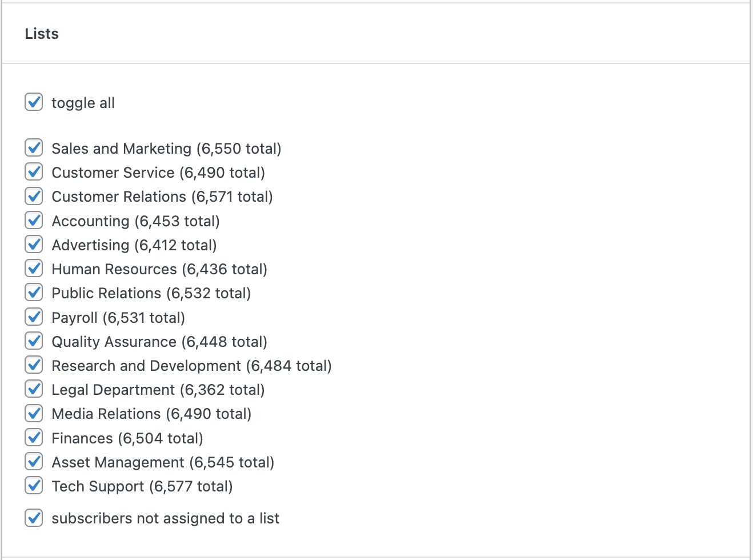Viewport: 753px width, 560px height.
Task: Deselect the Accounting list
Action: (x=34, y=220)
